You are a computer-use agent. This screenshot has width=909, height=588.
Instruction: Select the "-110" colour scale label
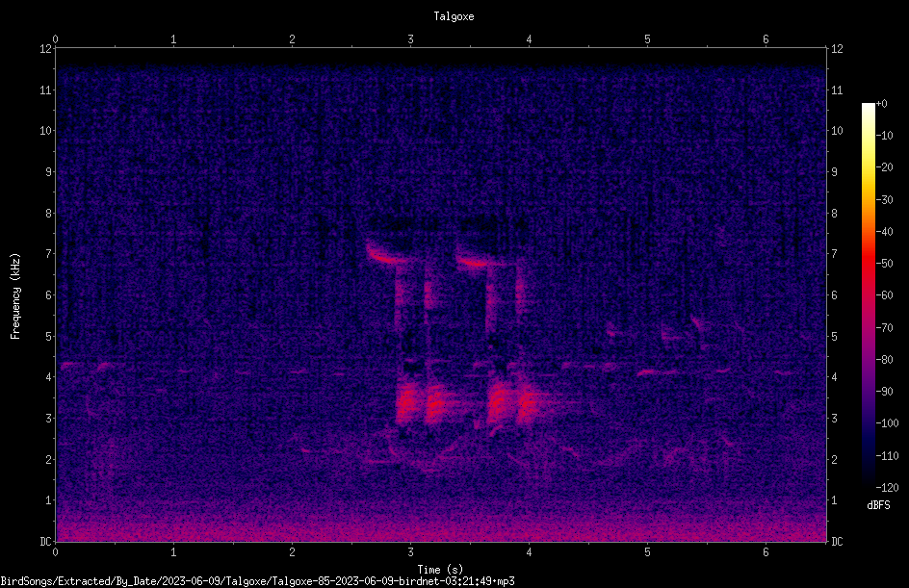pos(888,456)
